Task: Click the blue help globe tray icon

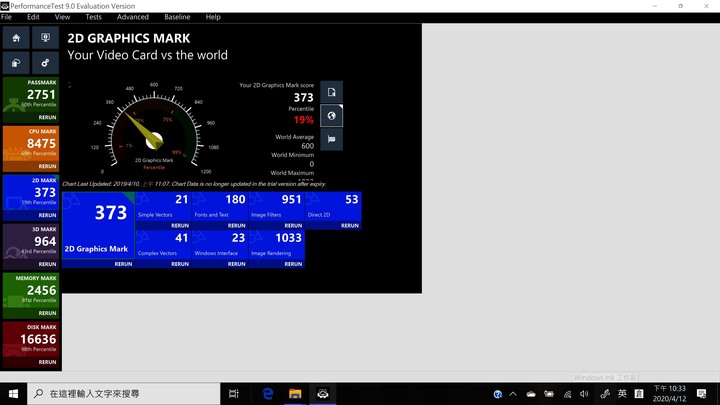Action: (497, 394)
